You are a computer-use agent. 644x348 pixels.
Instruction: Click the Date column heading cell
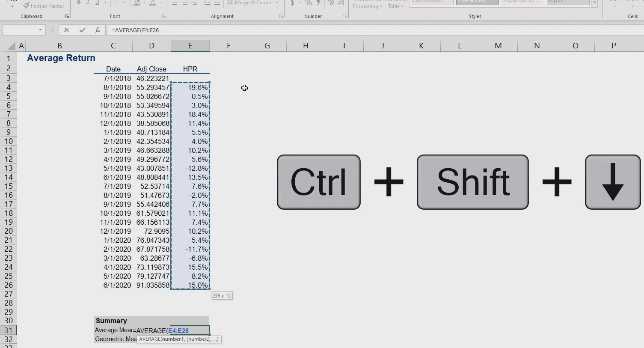pos(113,69)
